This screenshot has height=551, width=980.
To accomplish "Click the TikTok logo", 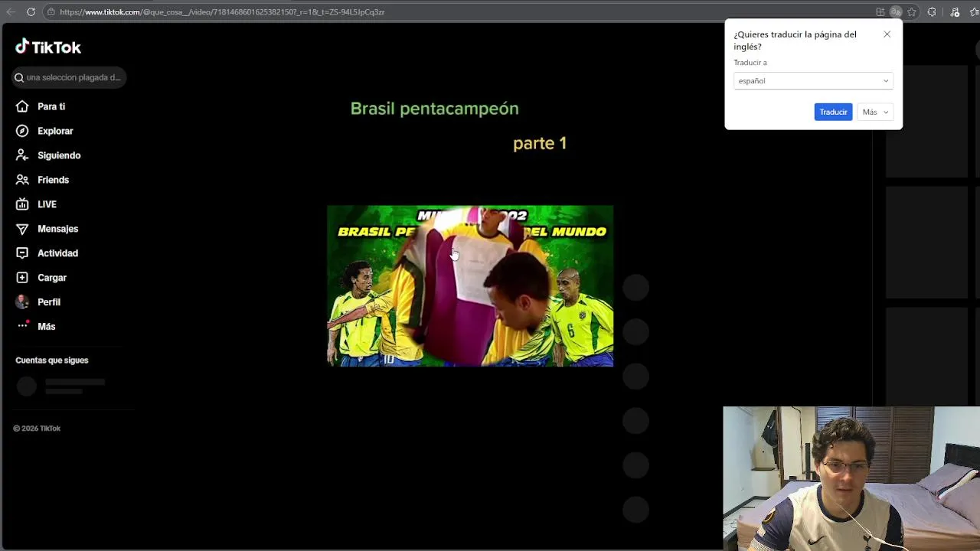I will pyautogui.click(x=48, y=47).
